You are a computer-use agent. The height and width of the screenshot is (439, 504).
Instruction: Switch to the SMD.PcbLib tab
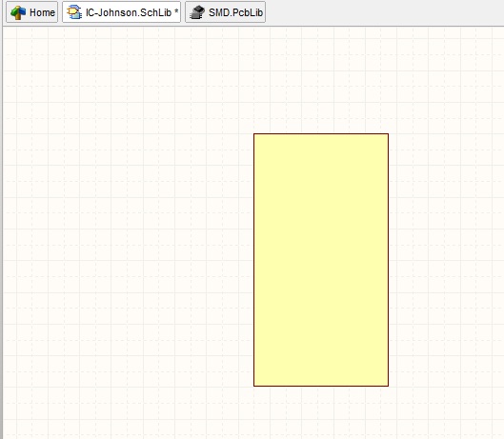click(x=225, y=11)
